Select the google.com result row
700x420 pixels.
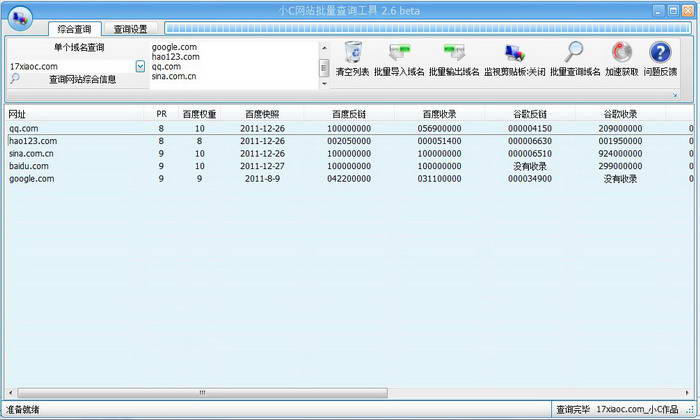(350, 179)
